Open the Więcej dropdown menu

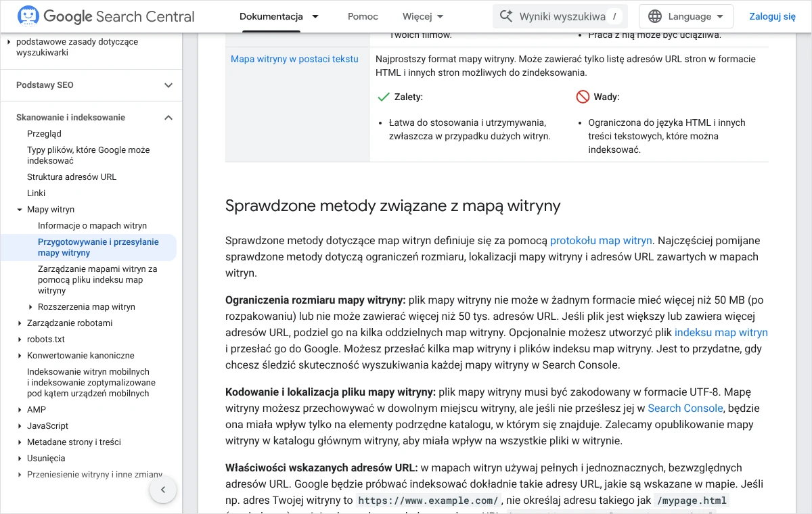pyautogui.click(x=423, y=16)
